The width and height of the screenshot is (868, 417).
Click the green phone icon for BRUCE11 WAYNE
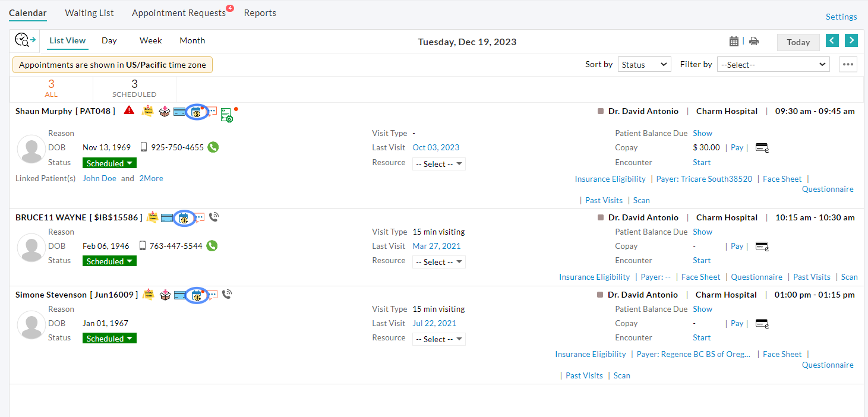212,245
